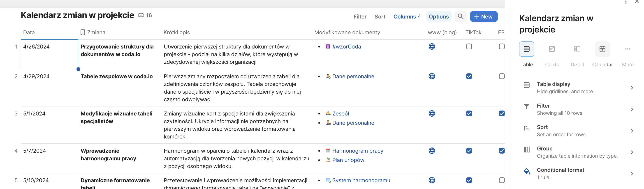This screenshot has height=189, width=644.
Task: Check the TikTok checkbox for row 1
Action: click(x=469, y=47)
